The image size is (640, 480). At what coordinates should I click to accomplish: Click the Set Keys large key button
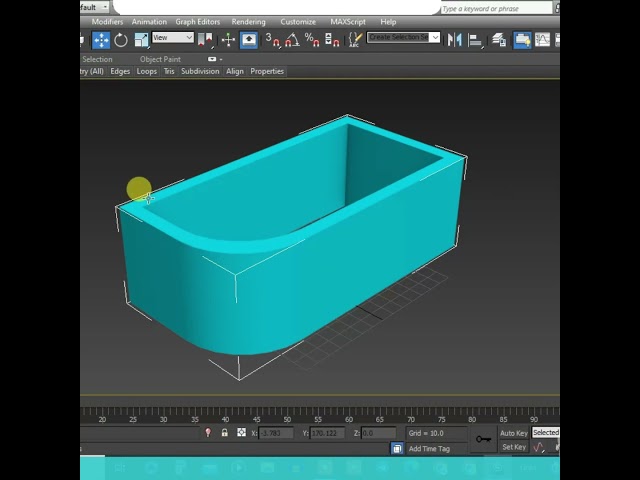pos(483,440)
